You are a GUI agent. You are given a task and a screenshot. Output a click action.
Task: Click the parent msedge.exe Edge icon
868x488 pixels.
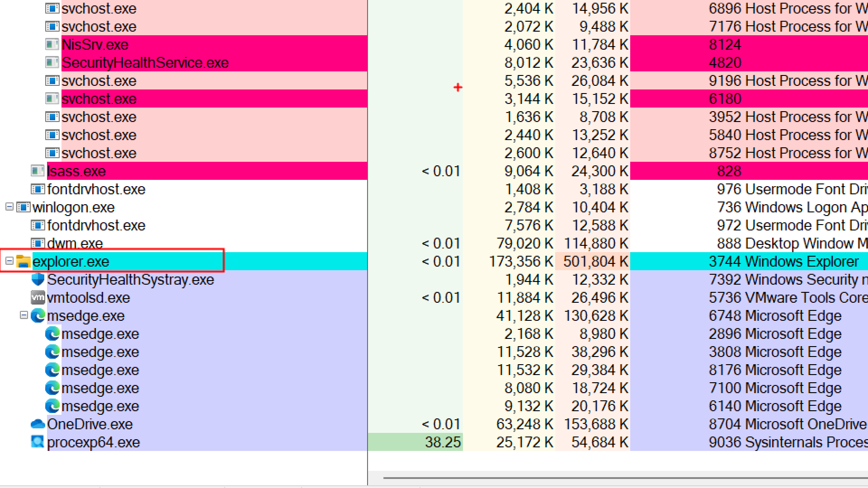tap(38, 315)
